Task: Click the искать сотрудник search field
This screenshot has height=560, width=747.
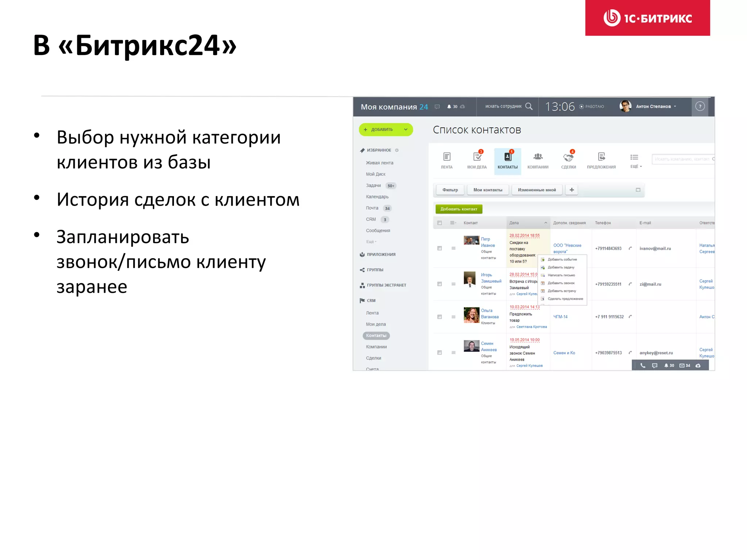Action: (503, 106)
